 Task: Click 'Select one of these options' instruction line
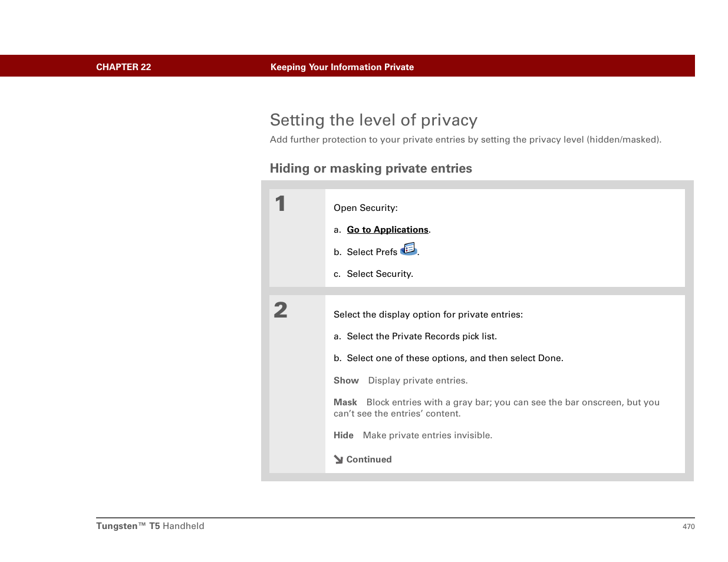pos(455,358)
